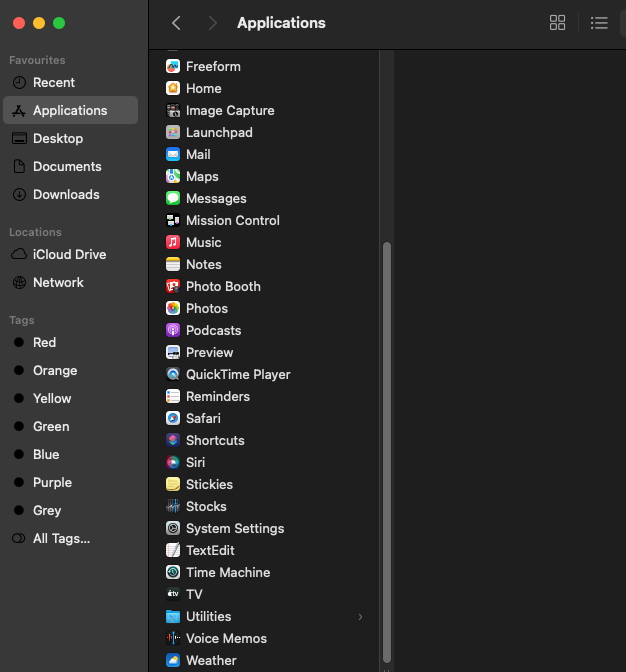The image size is (626, 672).
Task: Open Documents in the sidebar
Action: click(x=70, y=166)
